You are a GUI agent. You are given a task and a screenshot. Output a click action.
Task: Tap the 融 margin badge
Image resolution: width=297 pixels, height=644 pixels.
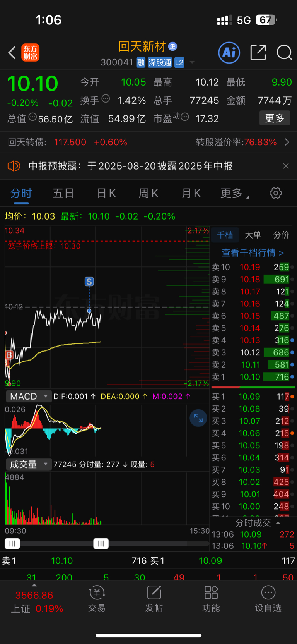coord(141,62)
